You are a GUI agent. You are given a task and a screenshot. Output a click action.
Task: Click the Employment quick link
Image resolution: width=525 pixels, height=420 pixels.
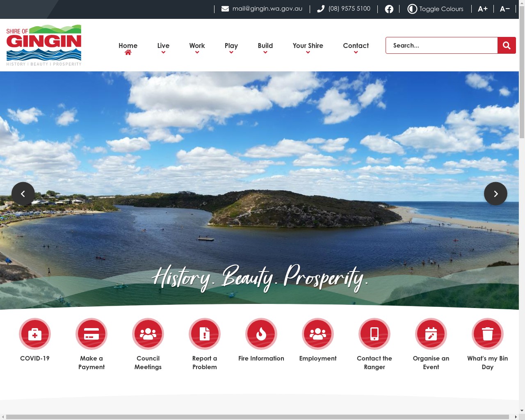(x=318, y=334)
